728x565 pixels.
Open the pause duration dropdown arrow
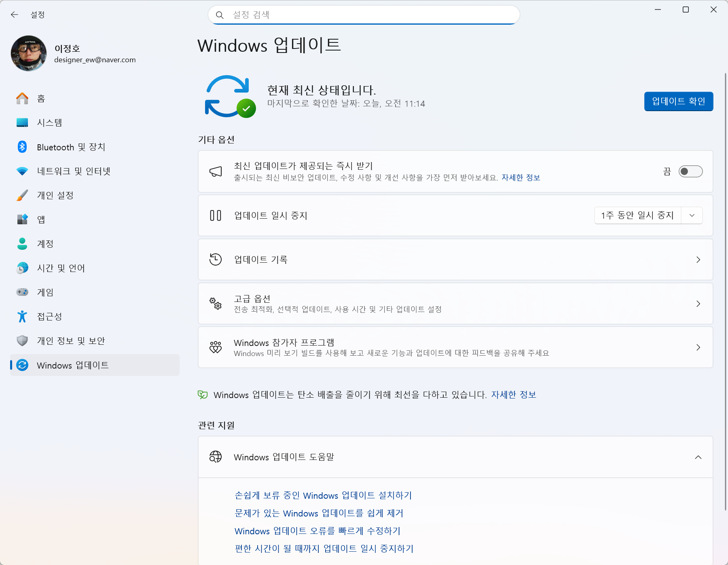pyautogui.click(x=692, y=215)
